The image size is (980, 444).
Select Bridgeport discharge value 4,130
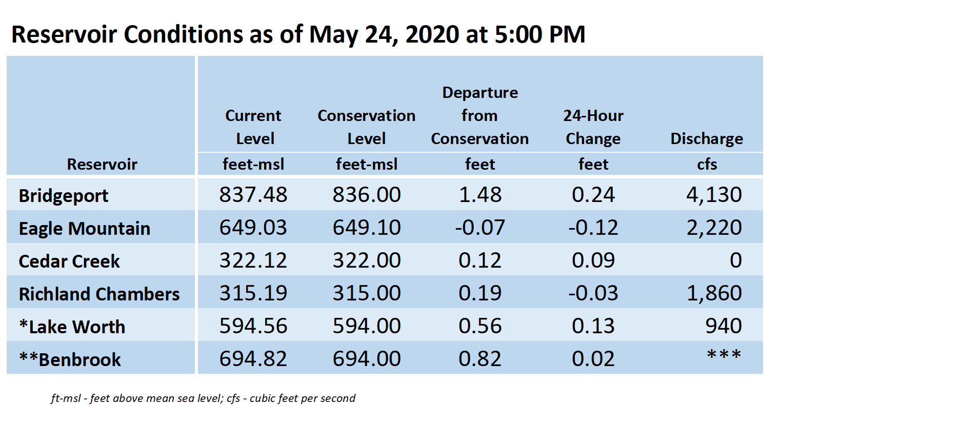(714, 195)
